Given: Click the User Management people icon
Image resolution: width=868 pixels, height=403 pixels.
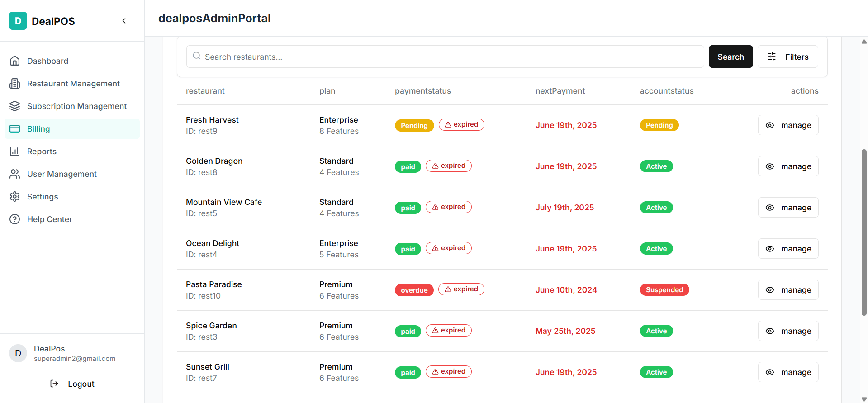Looking at the screenshot, I should [15, 174].
